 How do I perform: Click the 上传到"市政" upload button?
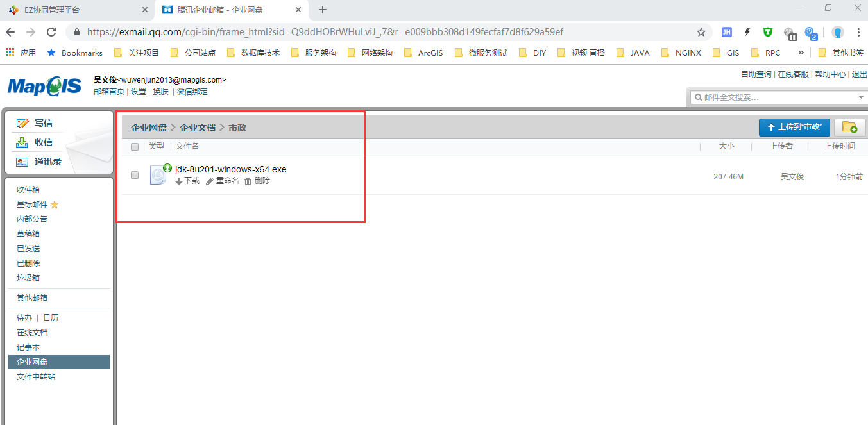pyautogui.click(x=794, y=127)
